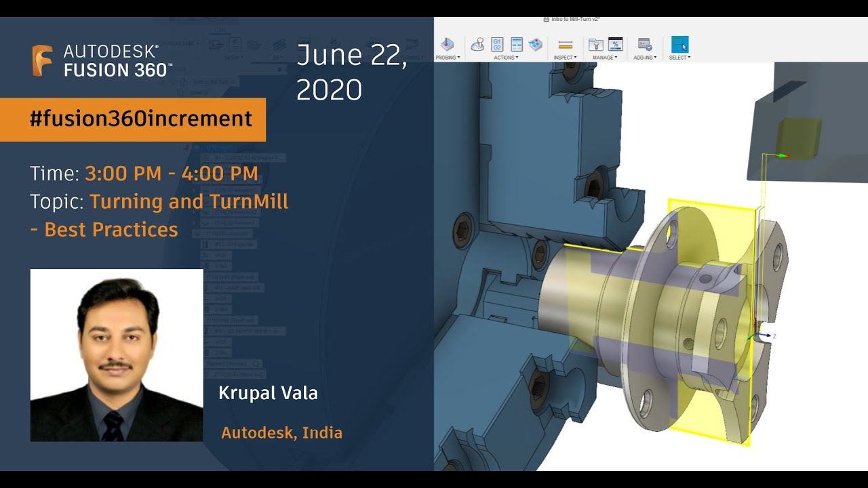Image resolution: width=868 pixels, height=488 pixels.
Task: Open the Setup Sheet icon
Action: pyautogui.click(x=517, y=45)
